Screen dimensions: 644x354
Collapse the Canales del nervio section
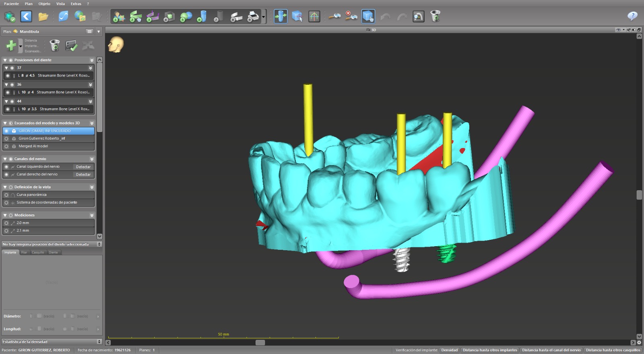tap(5, 159)
